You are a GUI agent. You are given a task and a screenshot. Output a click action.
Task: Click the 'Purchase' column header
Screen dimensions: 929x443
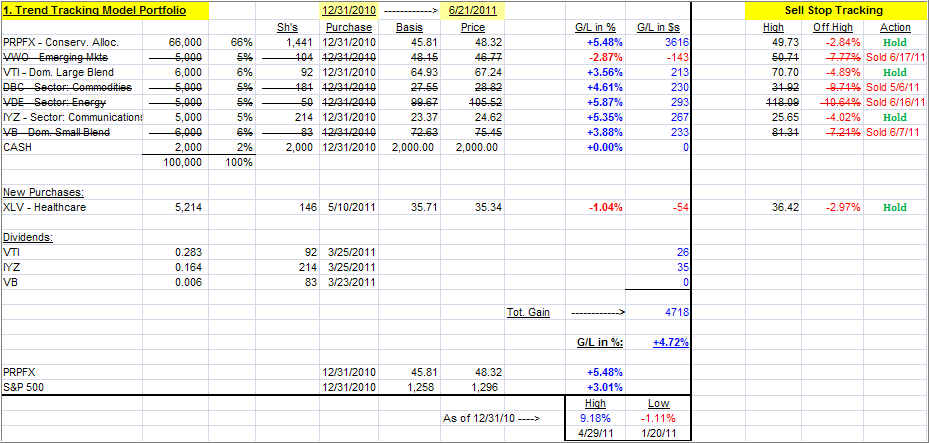(x=349, y=27)
